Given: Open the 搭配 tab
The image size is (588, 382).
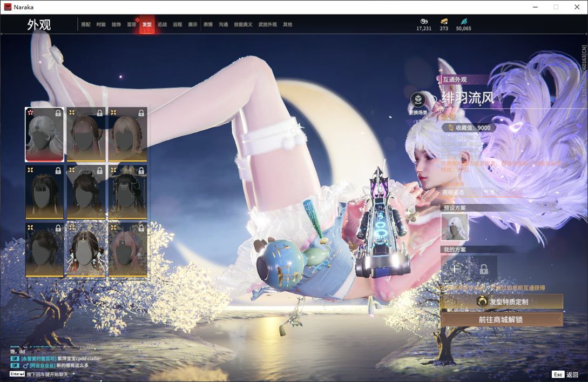Looking at the screenshot, I should (x=86, y=24).
